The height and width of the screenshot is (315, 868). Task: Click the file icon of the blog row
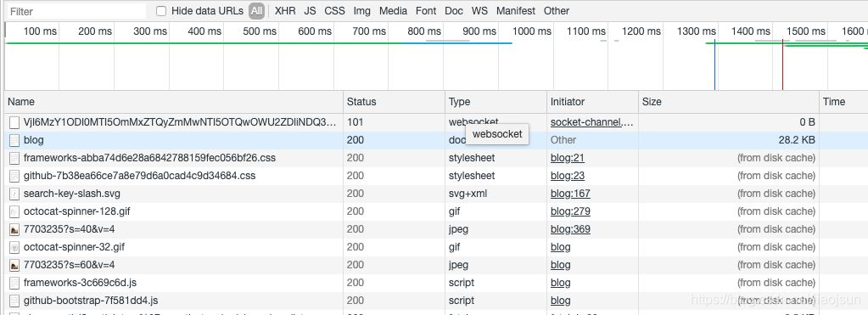(14, 140)
